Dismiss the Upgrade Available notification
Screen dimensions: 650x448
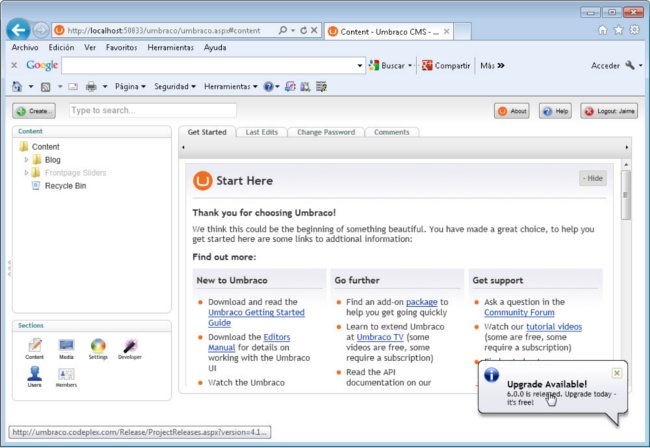(x=617, y=373)
